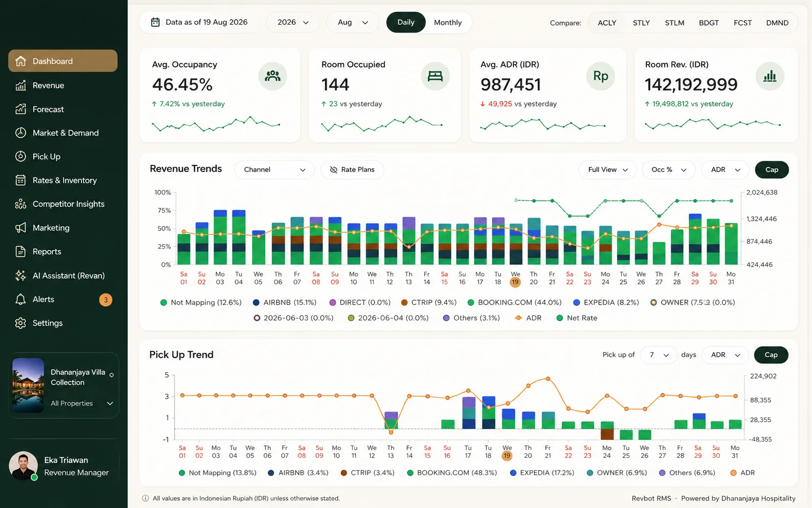Click the Marketing megaphone icon

click(x=20, y=228)
